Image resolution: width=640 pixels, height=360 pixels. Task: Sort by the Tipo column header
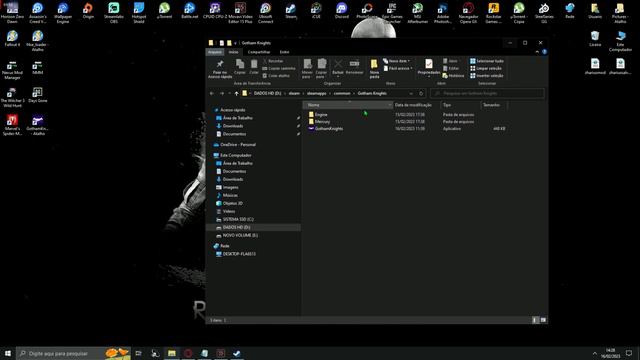coord(460,105)
